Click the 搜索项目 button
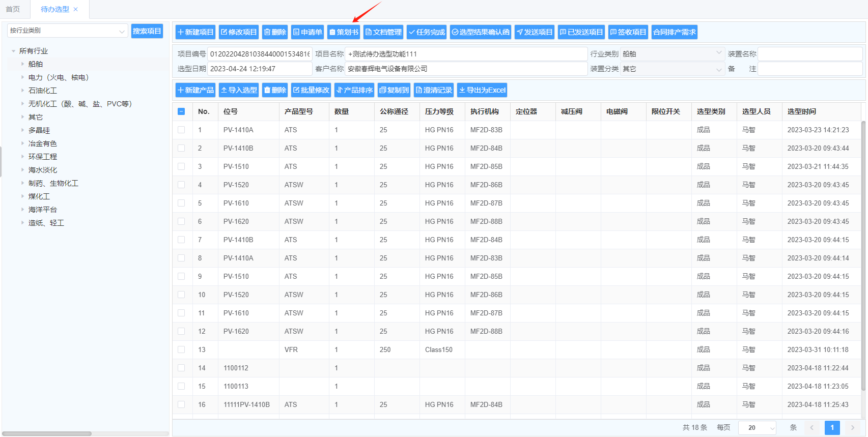 (x=147, y=31)
